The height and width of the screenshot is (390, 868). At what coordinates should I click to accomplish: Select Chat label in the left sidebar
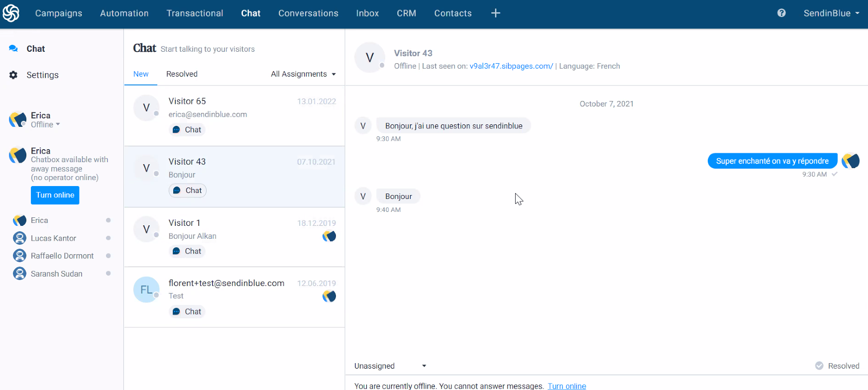coord(36,49)
